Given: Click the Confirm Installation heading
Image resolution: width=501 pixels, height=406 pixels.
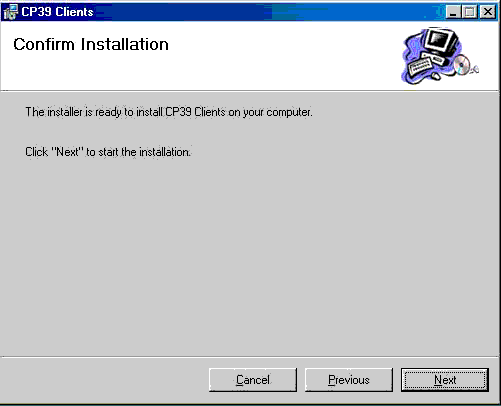Looking at the screenshot, I should coord(91,44).
